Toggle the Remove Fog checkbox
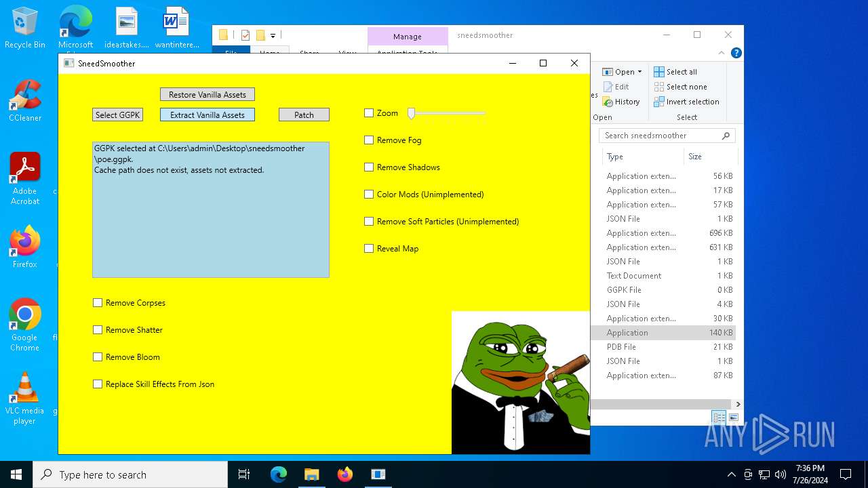Image resolution: width=868 pixels, height=488 pixels. coord(369,140)
